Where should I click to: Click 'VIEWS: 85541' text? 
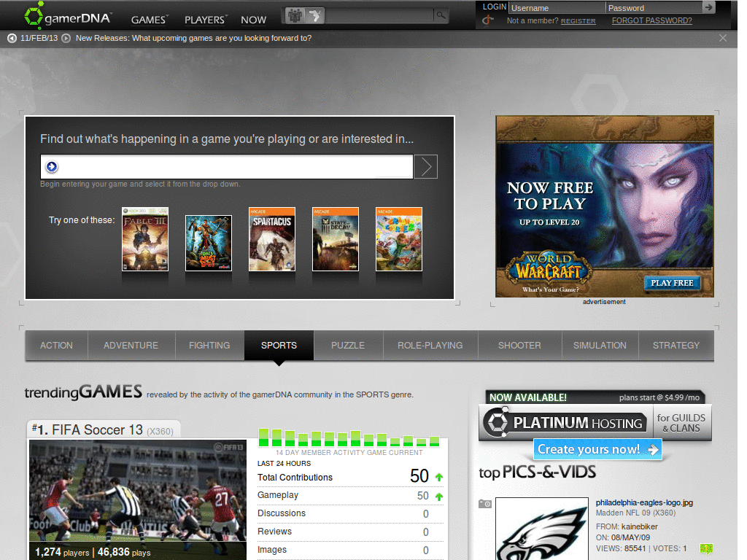621,548
